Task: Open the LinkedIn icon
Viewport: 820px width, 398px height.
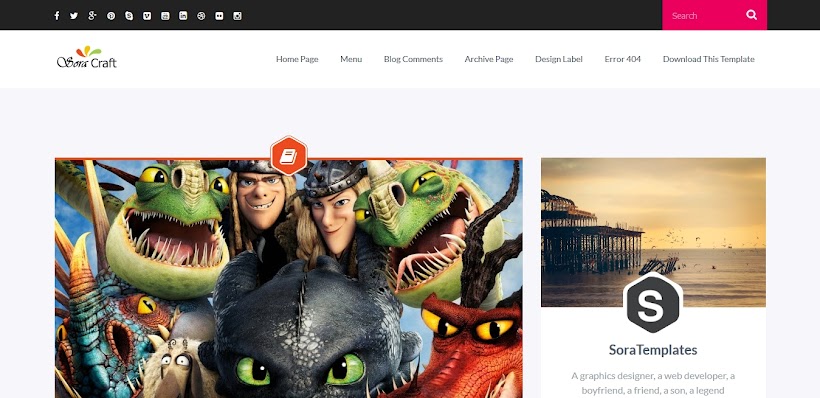Action: point(183,16)
